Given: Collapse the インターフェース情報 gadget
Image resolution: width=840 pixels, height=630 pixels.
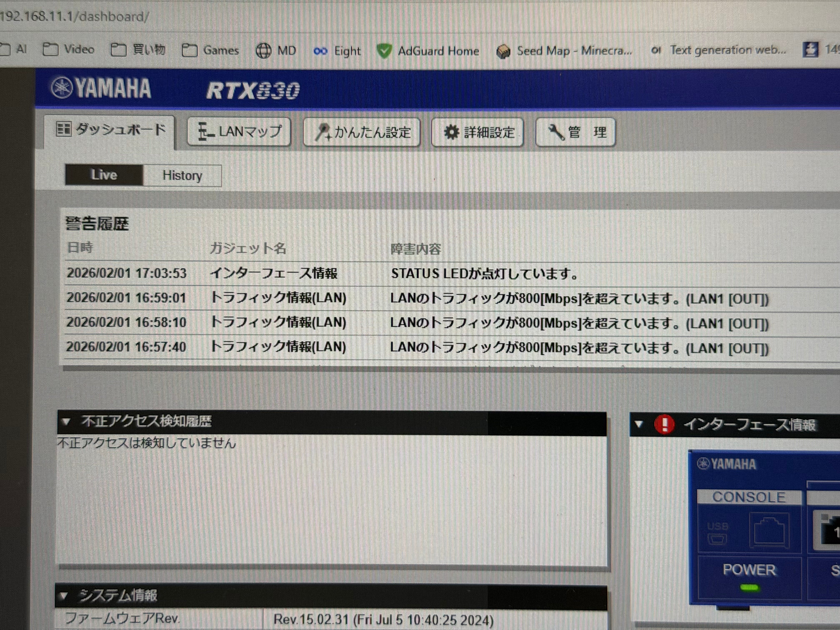Looking at the screenshot, I should (x=639, y=424).
